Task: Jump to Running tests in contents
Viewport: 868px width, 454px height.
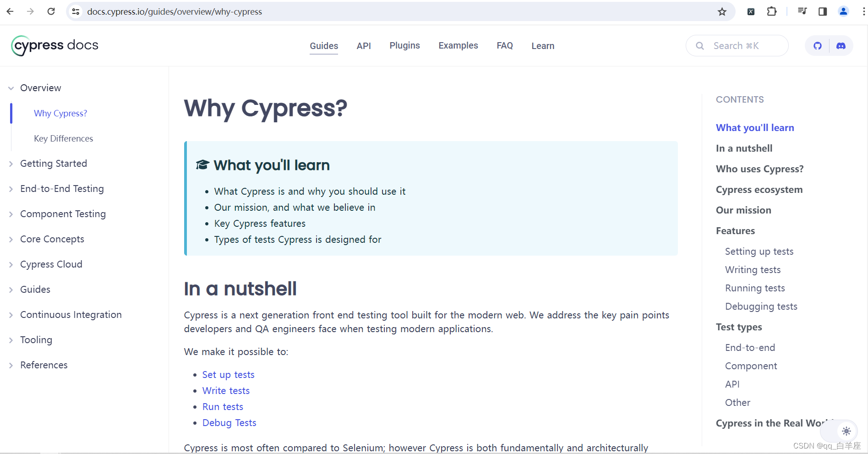Action: point(755,288)
